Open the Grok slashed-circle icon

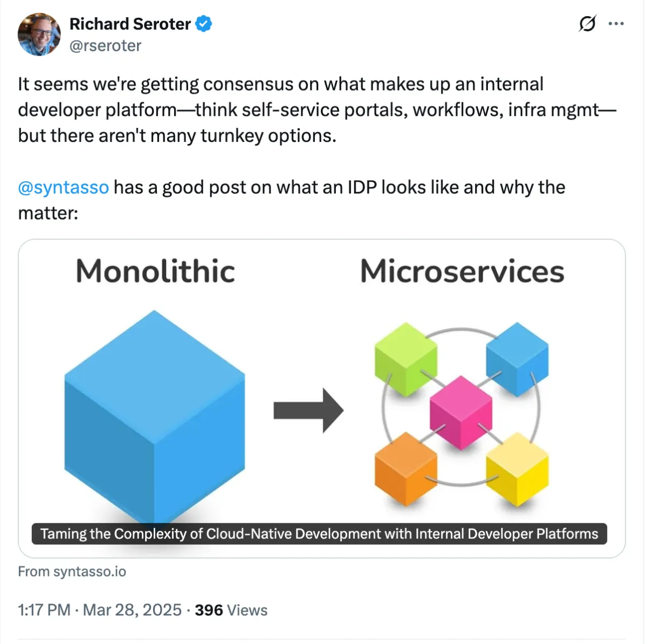coord(587,24)
